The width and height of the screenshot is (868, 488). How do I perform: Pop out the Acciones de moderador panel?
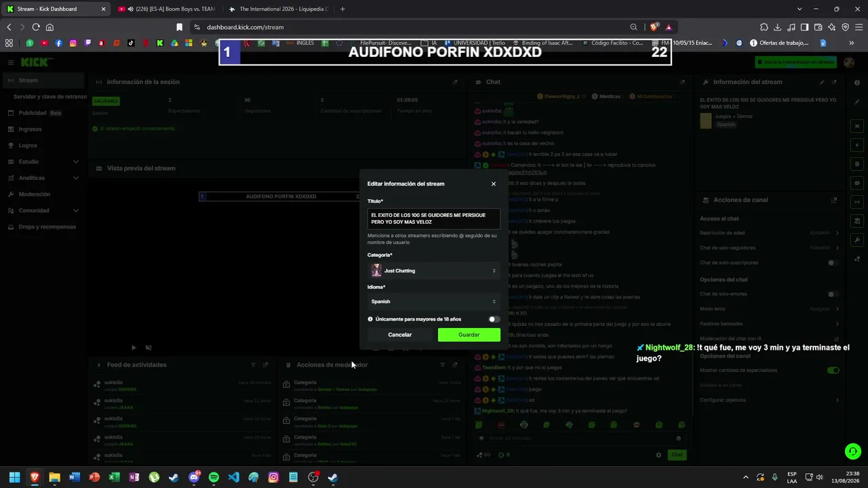coord(455,365)
